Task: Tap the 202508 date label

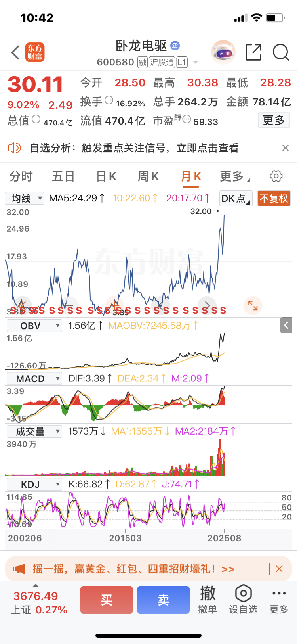Action: (224, 538)
